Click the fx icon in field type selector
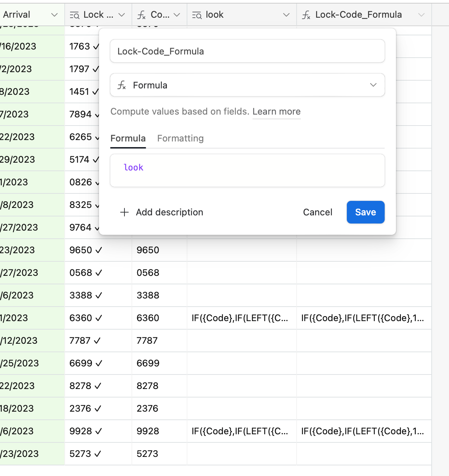The height and width of the screenshot is (476, 449). 122,85
